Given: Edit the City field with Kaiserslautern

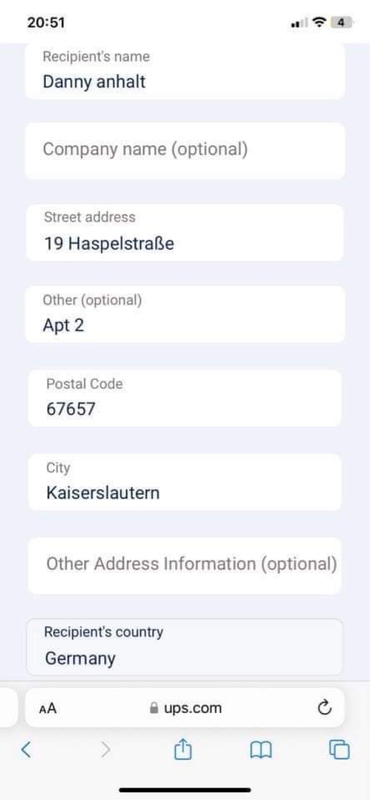Looking at the screenshot, I should coord(185,482).
